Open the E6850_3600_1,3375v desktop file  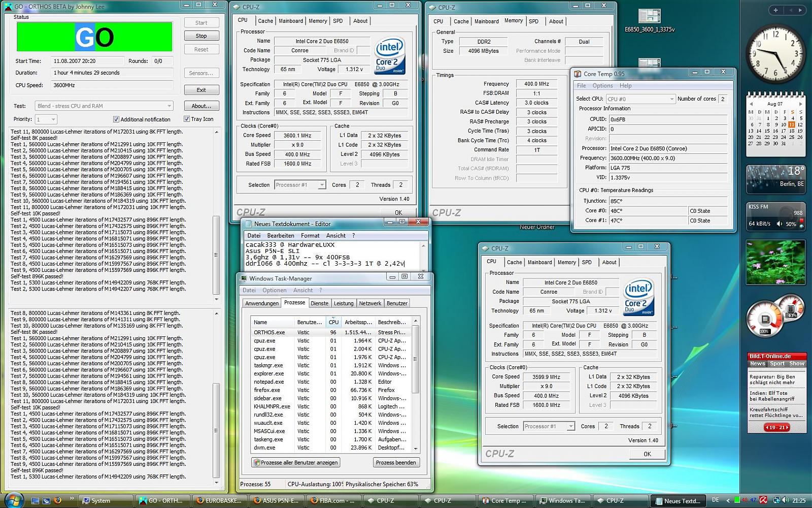650,20
